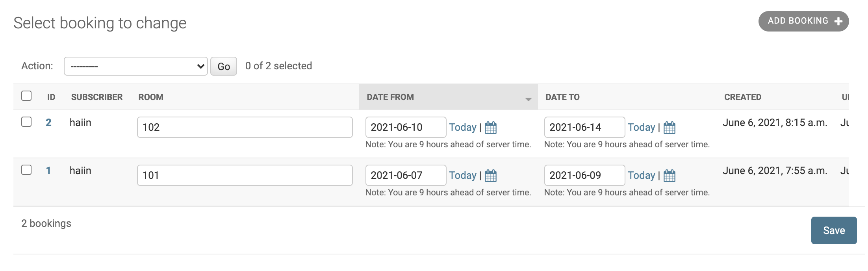Set booking 1 Date from to Today

pyautogui.click(x=463, y=175)
